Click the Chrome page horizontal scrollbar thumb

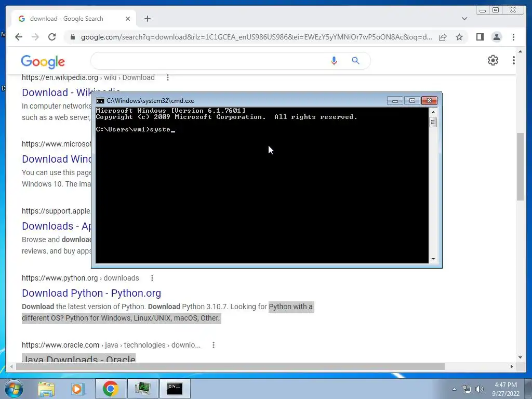tap(230, 366)
